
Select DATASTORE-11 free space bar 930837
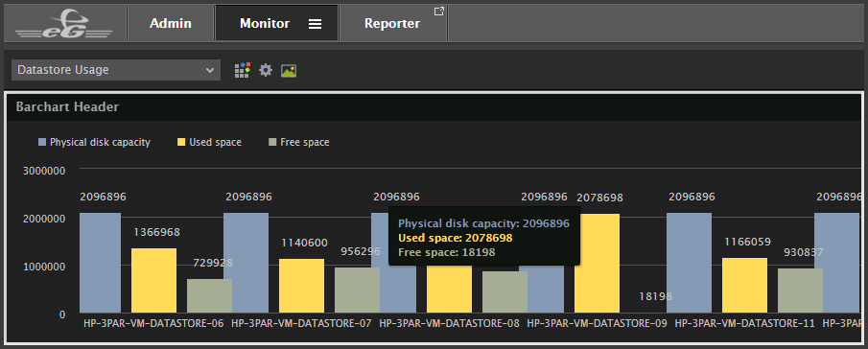[x=800, y=291]
